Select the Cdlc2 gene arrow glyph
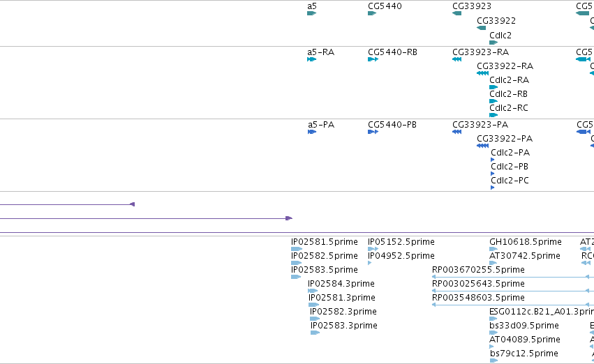 [x=493, y=43]
